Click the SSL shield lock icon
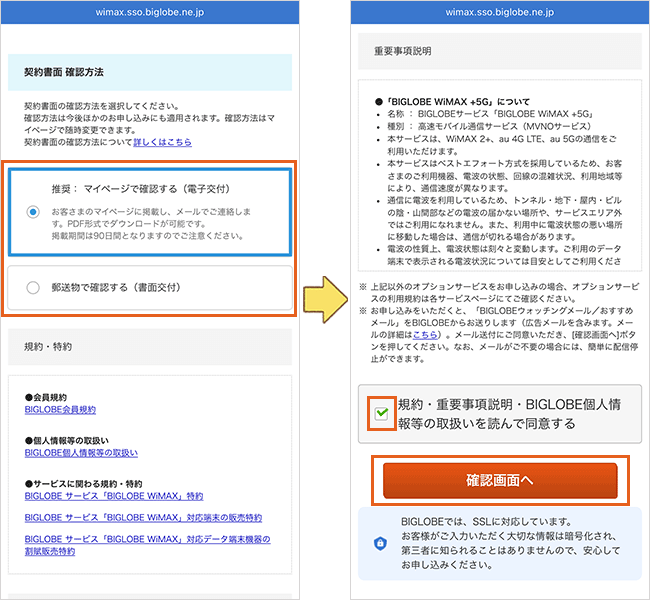The width and height of the screenshot is (650, 600). [380, 543]
